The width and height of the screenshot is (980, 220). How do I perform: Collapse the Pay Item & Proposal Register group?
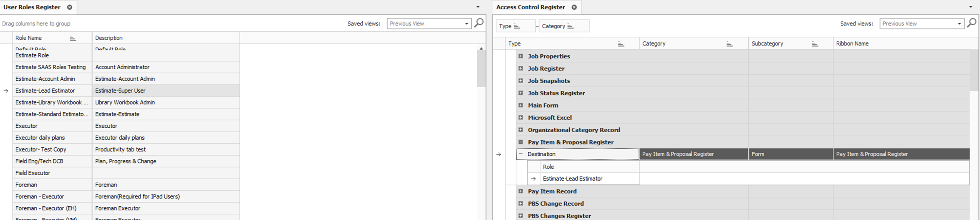(x=521, y=142)
